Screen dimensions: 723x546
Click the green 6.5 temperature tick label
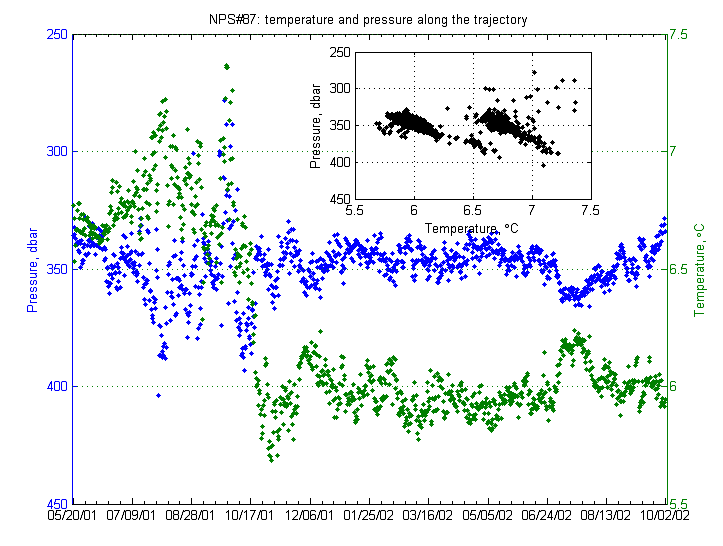(x=678, y=269)
